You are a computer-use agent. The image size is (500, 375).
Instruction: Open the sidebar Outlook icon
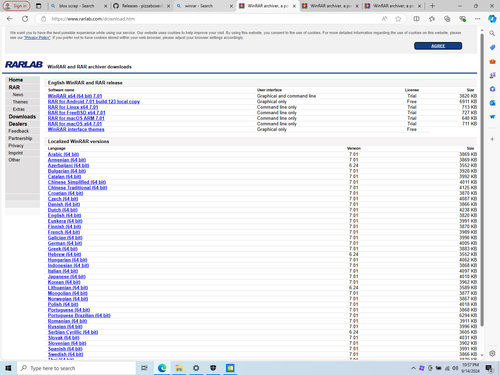tap(492, 103)
